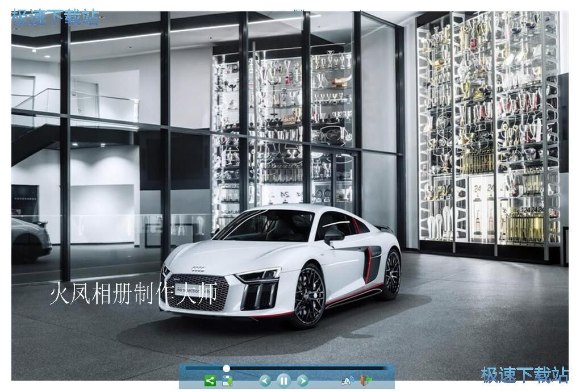Image resolution: width=580 pixels, height=392 pixels.
Task: Click the floppy disk save icon
Action: (x=227, y=381)
